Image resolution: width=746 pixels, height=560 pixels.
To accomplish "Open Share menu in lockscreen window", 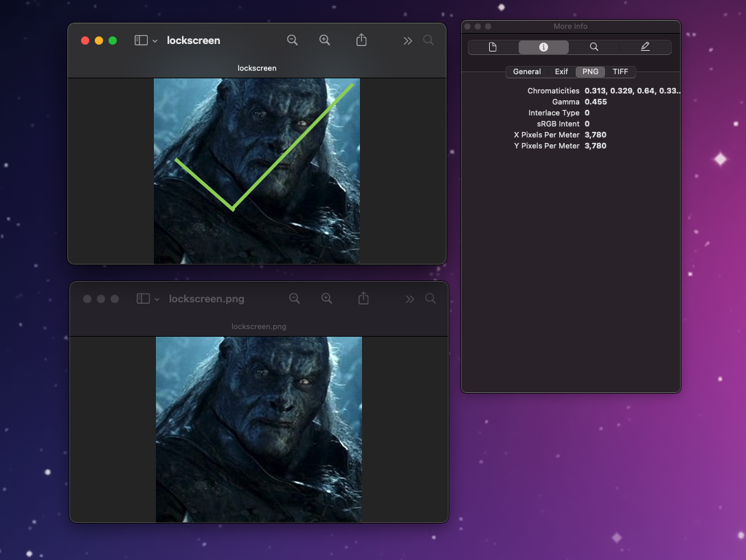I will (361, 40).
